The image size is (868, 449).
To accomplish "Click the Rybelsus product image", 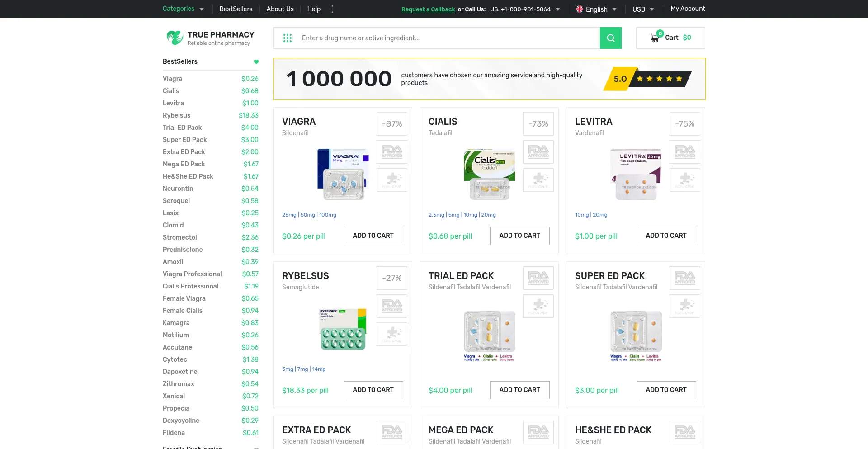I will point(343,329).
